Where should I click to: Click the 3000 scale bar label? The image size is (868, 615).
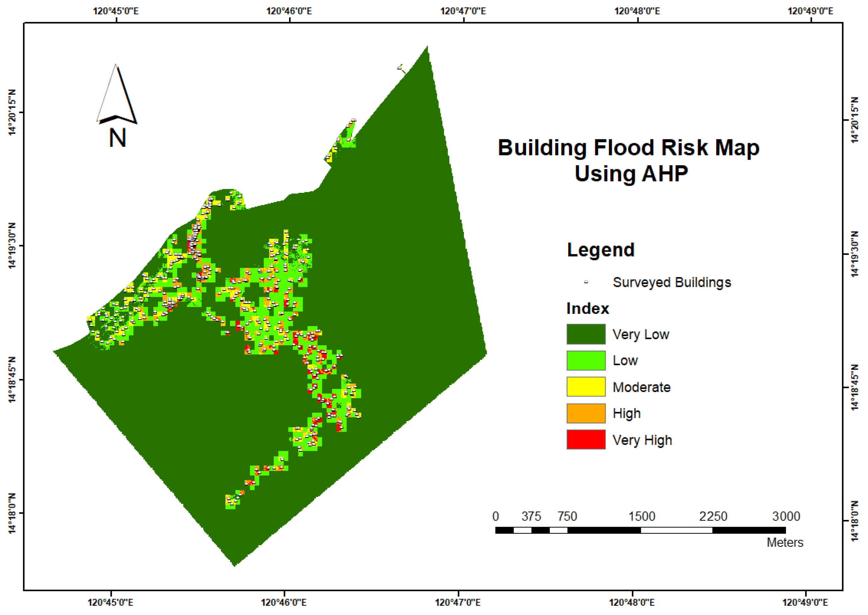tap(786, 516)
